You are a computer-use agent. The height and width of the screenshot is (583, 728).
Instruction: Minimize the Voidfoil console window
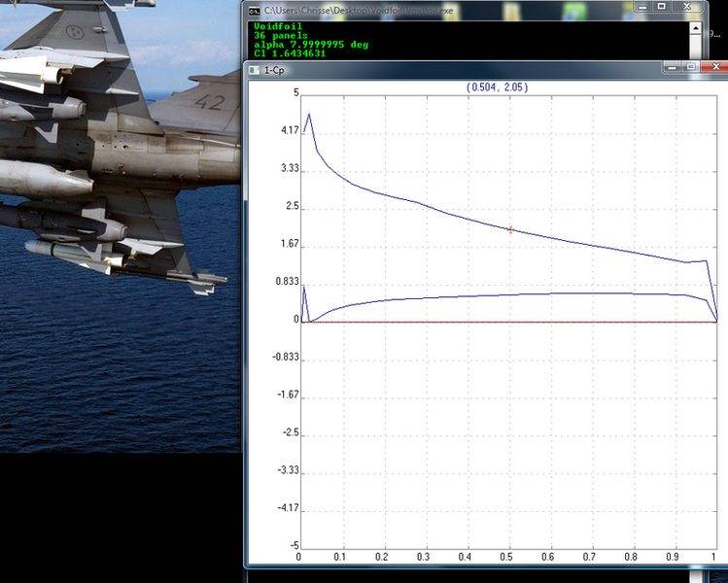pos(643,7)
